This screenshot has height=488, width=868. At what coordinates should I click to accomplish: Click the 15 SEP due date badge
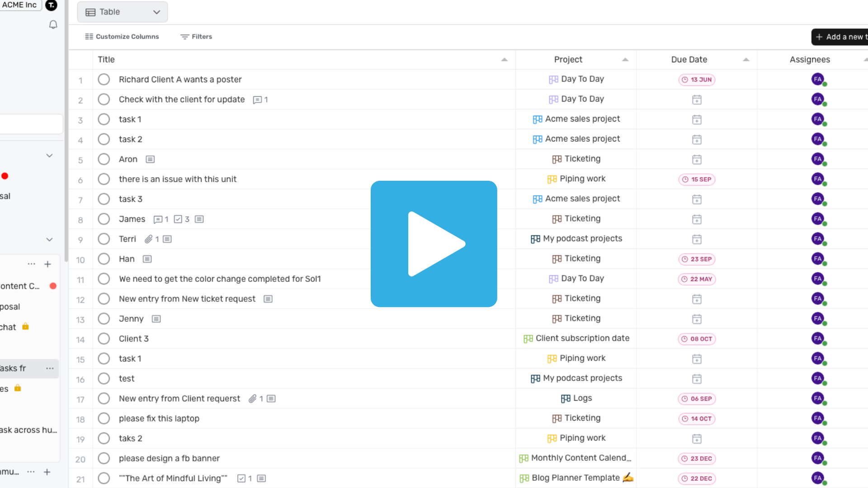tap(697, 179)
